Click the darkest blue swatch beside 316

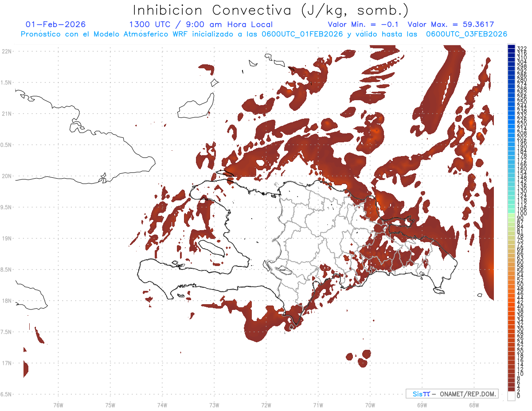click(x=511, y=51)
